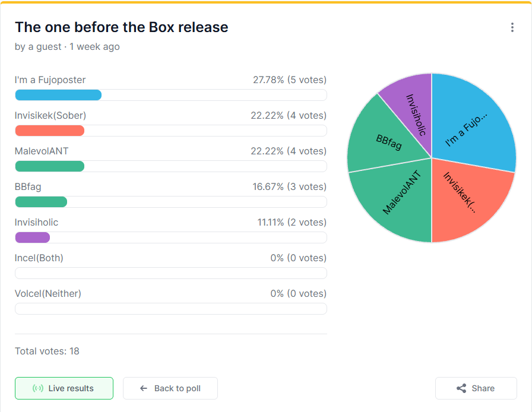
Task: Click the MalevolANT option label
Action: (42, 151)
